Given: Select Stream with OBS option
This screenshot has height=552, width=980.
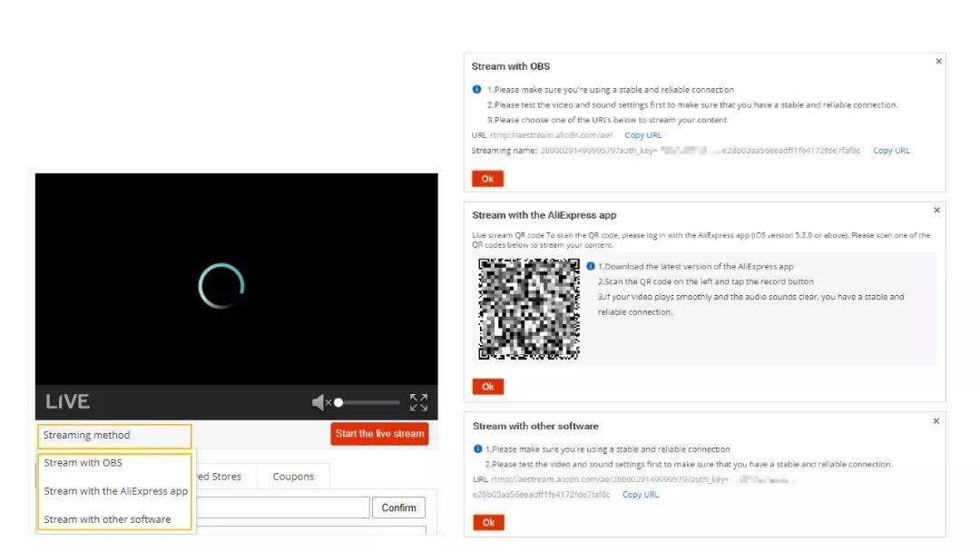Looking at the screenshot, I should point(83,463).
